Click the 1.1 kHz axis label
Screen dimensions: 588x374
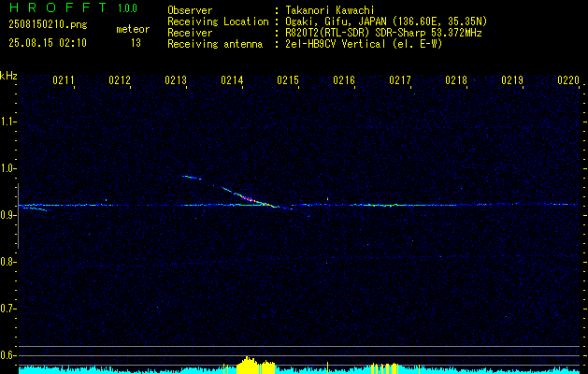coord(7,122)
